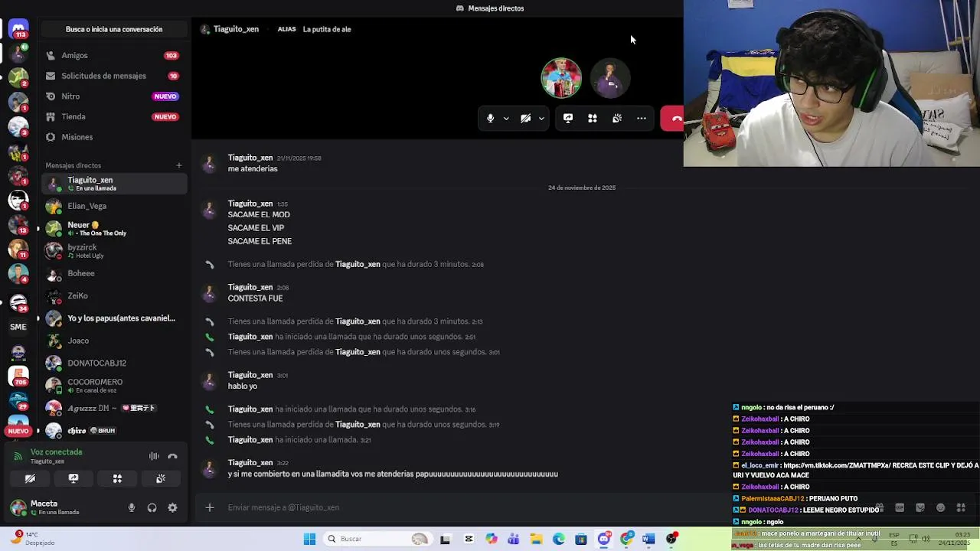This screenshot has width=980, height=551.
Task: Start an activity from the call controls
Action: pos(593,119)
